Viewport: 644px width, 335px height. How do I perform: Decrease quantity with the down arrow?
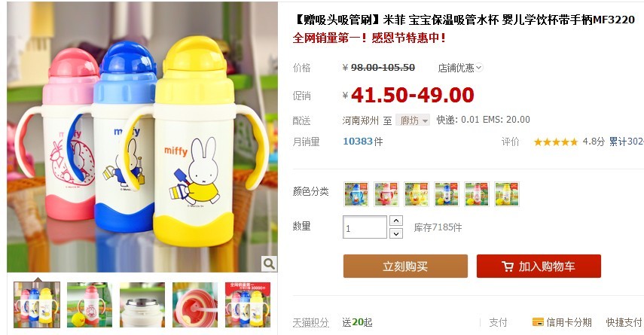click(395, 233)
